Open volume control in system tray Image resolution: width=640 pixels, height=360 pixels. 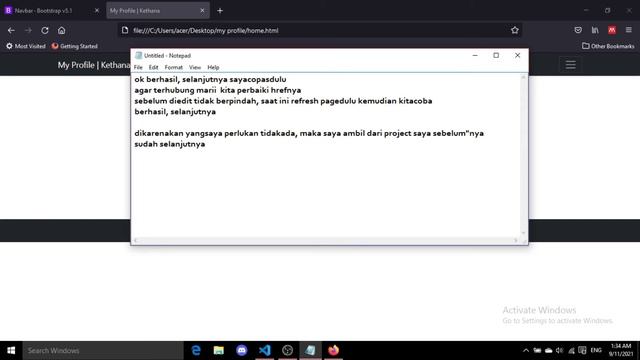click(x=560, y=351)
